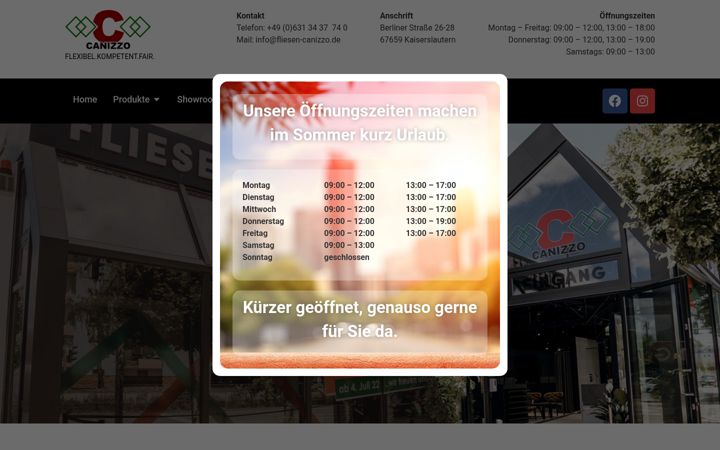
Task: Click the Öffnungszeiten heading in header
Action: pyautogui.click(x=627, y=16)
